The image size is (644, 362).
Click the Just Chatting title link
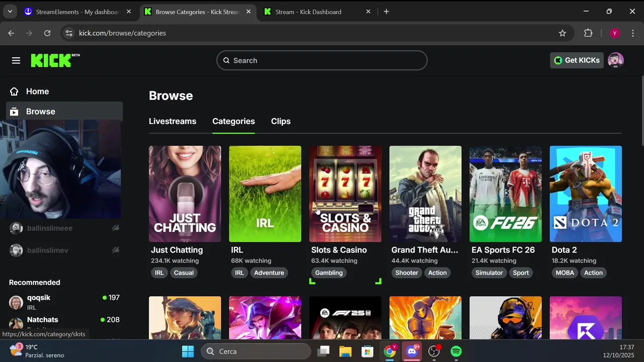[x=177, y=250]
